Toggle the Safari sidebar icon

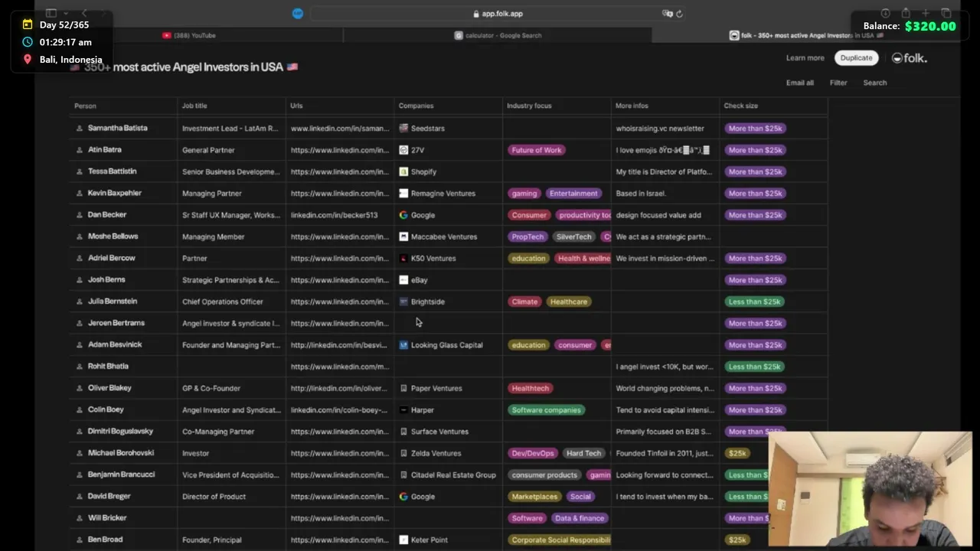[x=51, y=13]
